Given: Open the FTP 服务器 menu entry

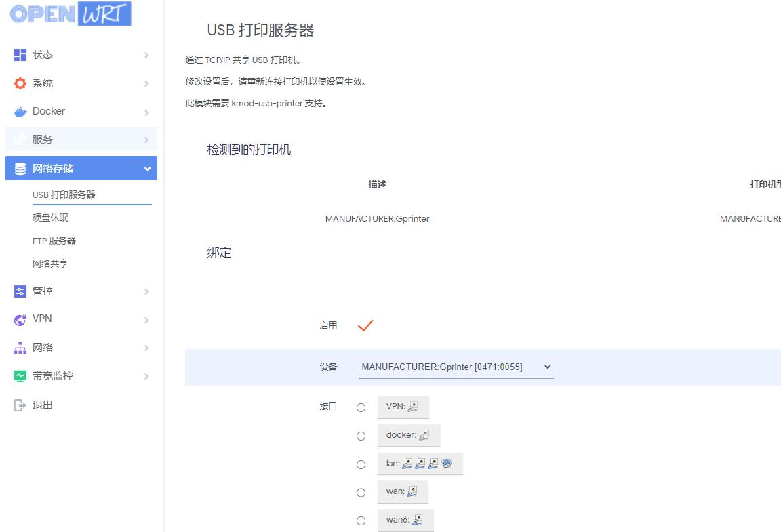Looking at the screenshot, I should [54, 240].
